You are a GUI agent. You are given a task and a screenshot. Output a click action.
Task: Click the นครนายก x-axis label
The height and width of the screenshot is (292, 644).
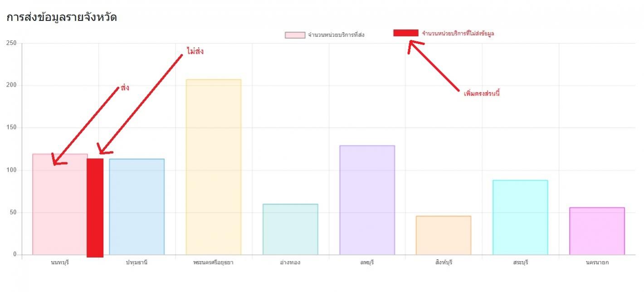pos(597,262)
